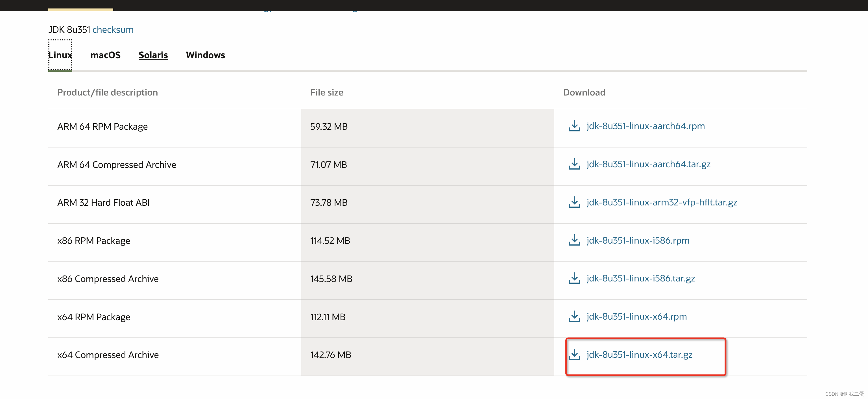Click download icon beside arm32-vfp-hflt.tar.gz file
The width and height of the screenshot is (868, 399).
pyautogui.click(x=574, y=202)
